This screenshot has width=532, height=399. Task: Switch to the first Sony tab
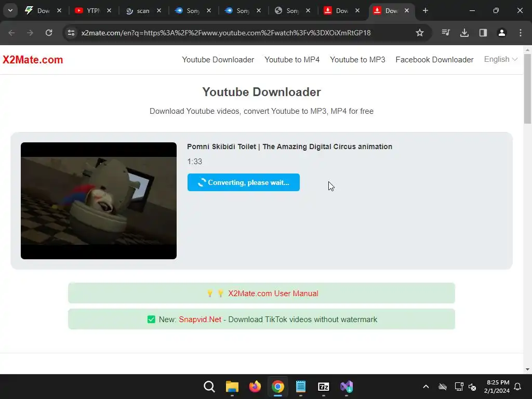pyautogui.click(x=187, y=10)
